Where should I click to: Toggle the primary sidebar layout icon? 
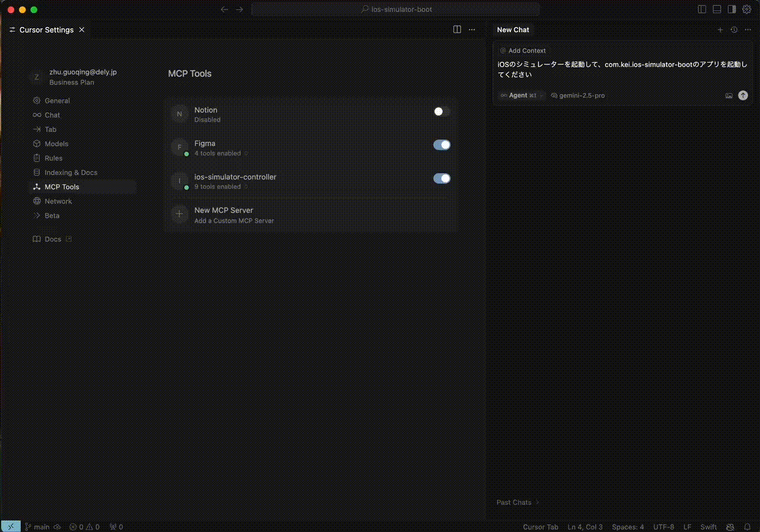[702, 9]
